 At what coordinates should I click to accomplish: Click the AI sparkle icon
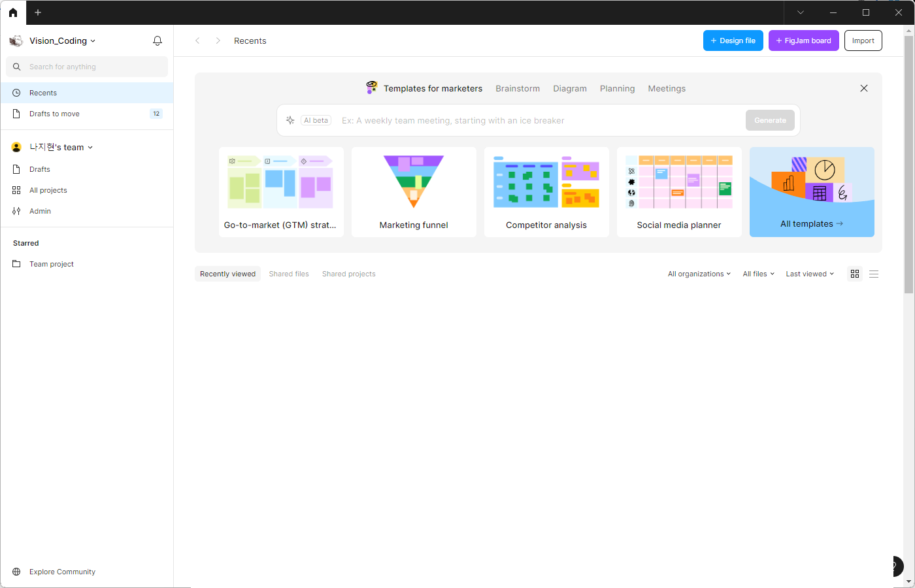click(x=290, y=120)
